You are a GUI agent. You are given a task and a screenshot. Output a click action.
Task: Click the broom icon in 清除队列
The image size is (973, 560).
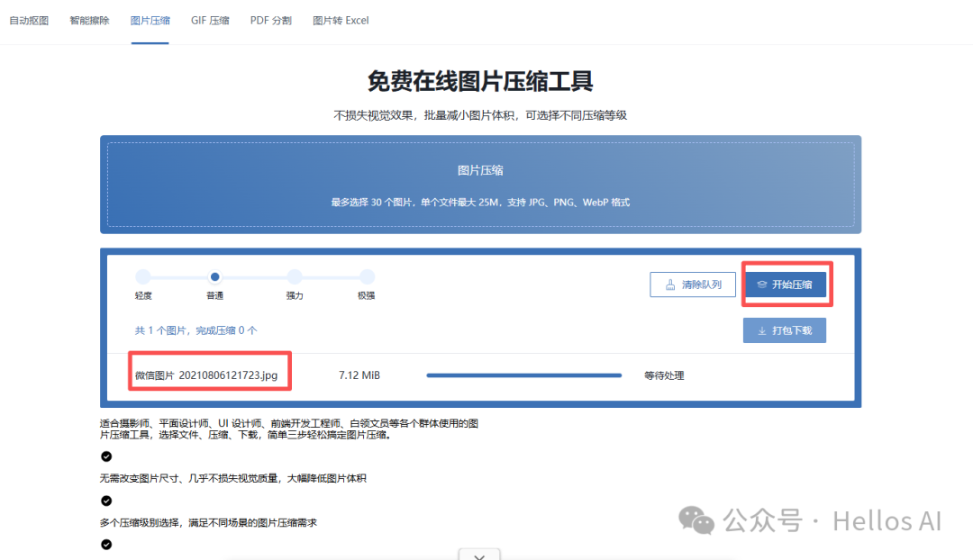(x=670, y=285)
